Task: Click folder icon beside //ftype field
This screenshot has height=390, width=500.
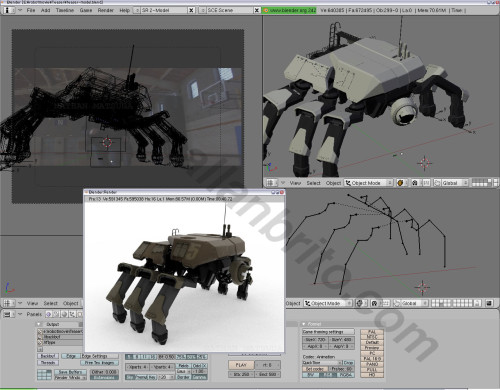Action: [x=40, y=343]
